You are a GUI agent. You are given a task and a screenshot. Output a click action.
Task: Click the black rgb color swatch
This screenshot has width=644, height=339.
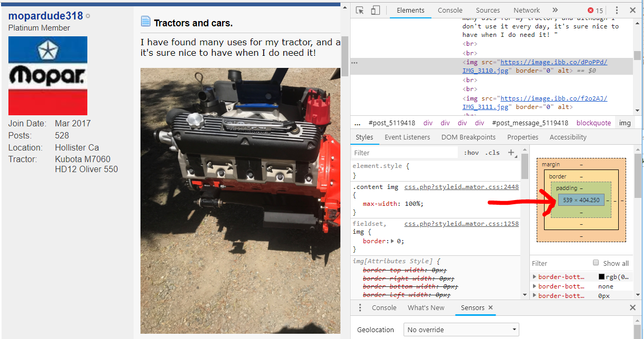[x=602, y=277]
